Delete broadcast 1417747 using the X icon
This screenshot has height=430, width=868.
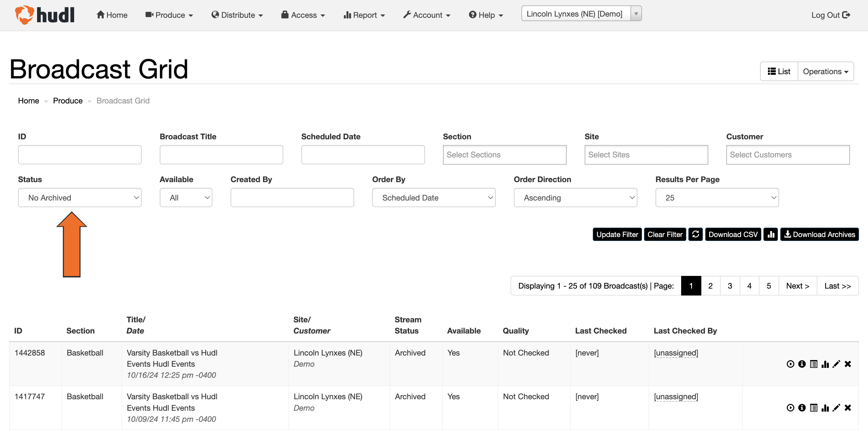(848, 408)
